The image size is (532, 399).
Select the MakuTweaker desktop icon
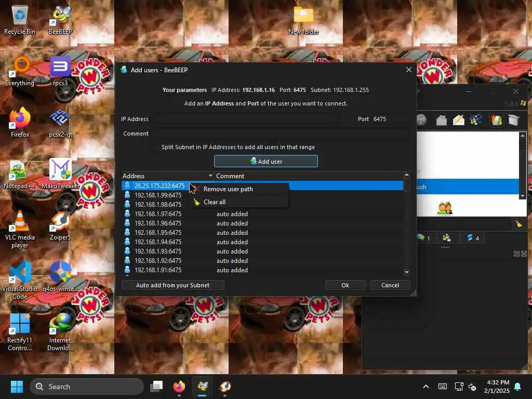point(60,175)
